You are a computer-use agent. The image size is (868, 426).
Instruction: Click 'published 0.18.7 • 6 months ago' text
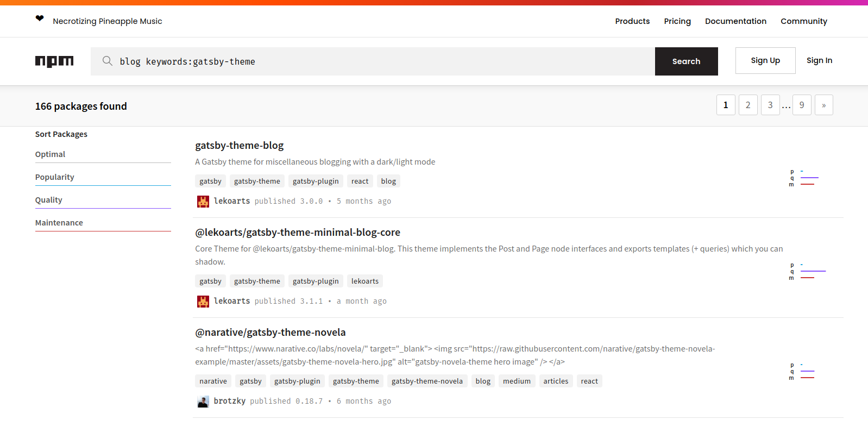tap(320, 401)
